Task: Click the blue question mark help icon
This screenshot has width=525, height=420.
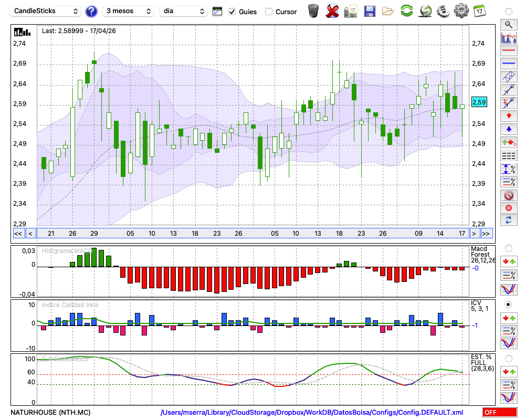Action: tap(91, 12)
